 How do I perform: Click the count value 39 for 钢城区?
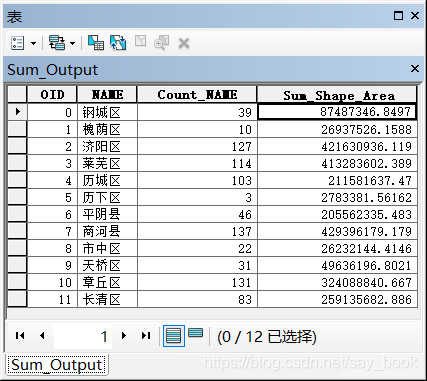[197, 112]
